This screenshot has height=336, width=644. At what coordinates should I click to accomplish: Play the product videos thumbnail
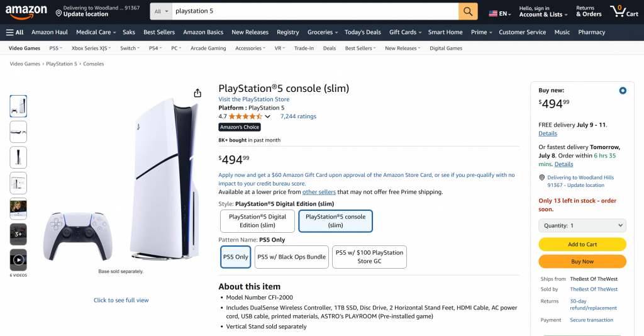pyautogui.click(x=18, y=259)
